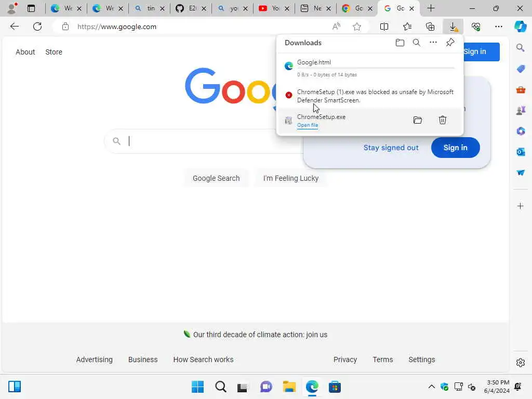Open Browser essentials heart icon

point(476,26)
